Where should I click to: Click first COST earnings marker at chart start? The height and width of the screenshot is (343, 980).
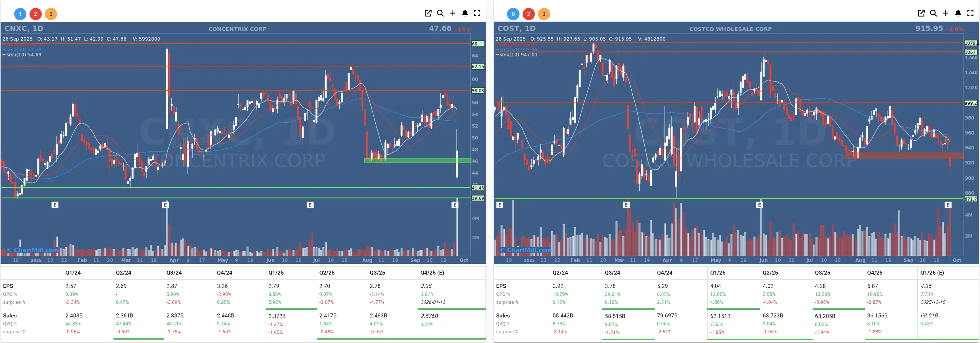(500, 205)
